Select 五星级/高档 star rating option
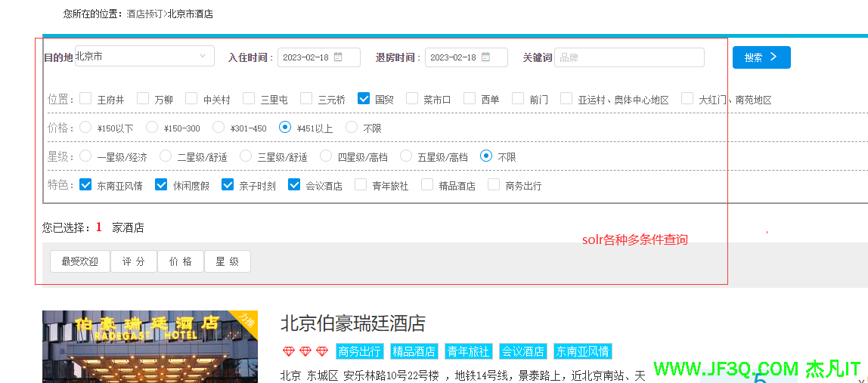Image resolution: width=868 pixels, height=383 pixels. coord(406,156)
